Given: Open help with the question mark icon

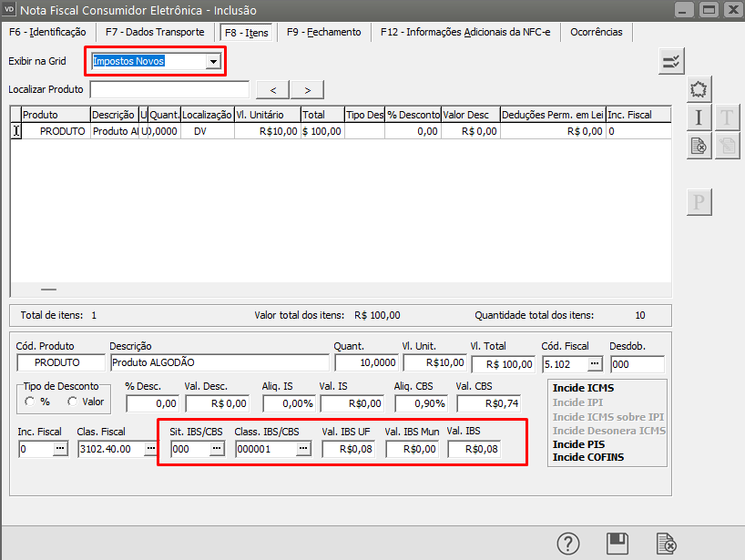Looking at the screenshot, I should (x=568, y=543).
